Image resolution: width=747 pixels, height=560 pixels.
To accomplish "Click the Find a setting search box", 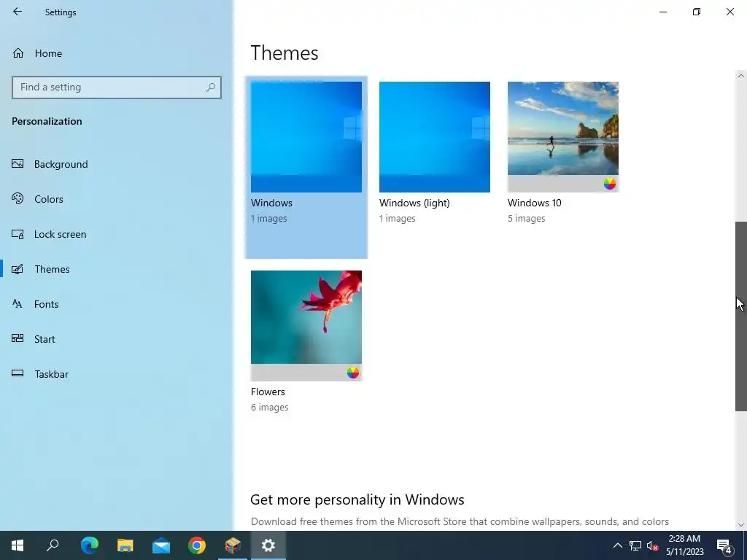I will 116,87.
